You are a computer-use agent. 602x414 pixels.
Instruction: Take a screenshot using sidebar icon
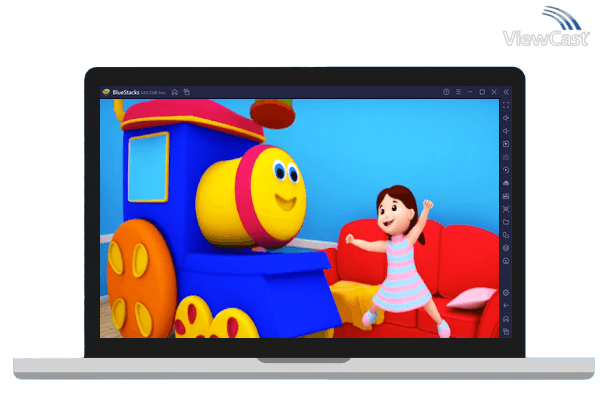506,209
